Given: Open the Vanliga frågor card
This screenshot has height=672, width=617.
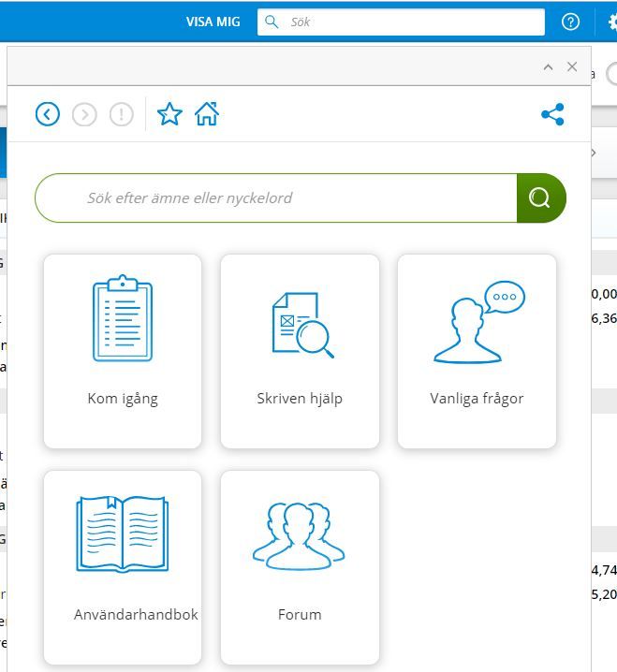Looking at the screenshot, I should (x=477, y=351).
